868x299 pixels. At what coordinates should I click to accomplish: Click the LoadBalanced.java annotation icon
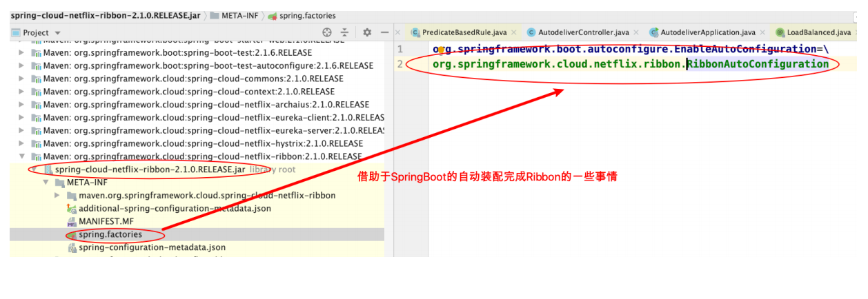click(x=780, y=32)
